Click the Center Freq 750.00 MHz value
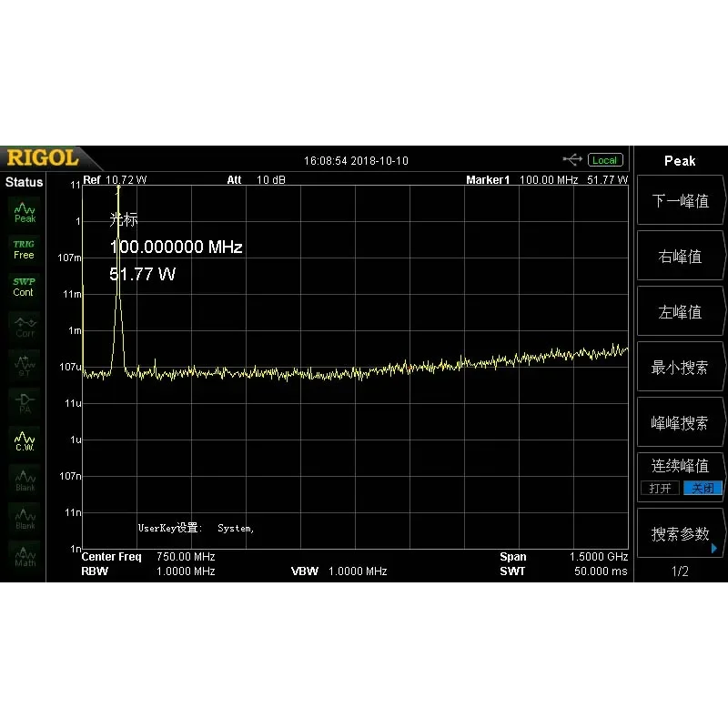 click(186, 556)
